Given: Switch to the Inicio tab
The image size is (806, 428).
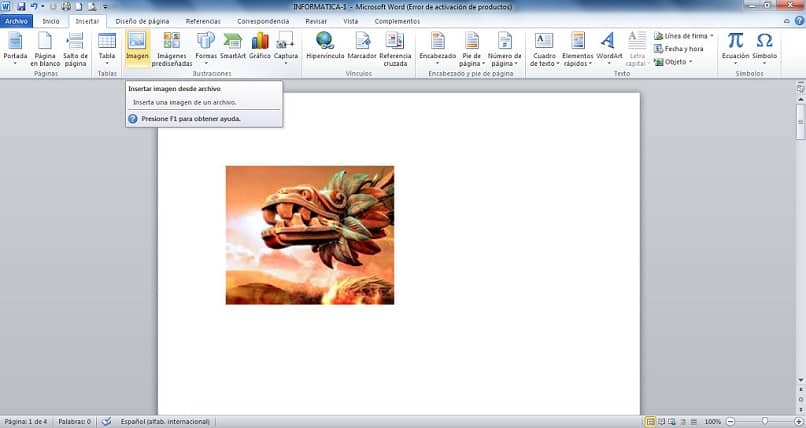Looking at the screenshot, I should click(51, 21).
